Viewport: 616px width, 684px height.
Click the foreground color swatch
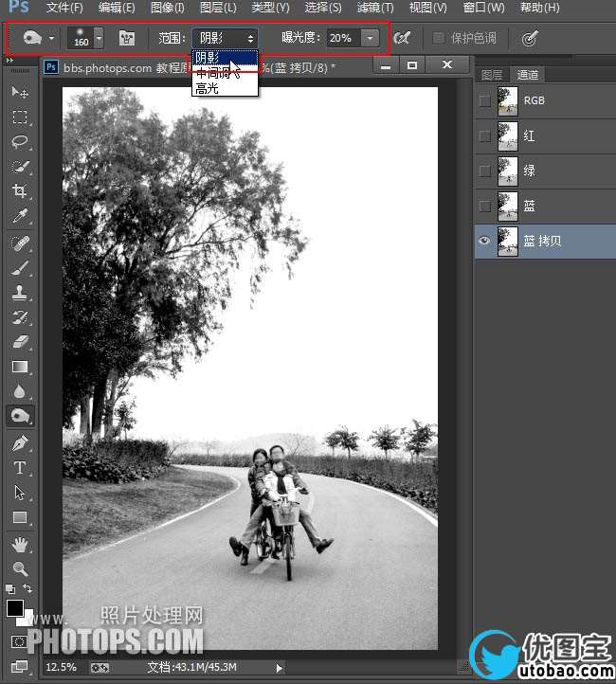coord(15,608)
